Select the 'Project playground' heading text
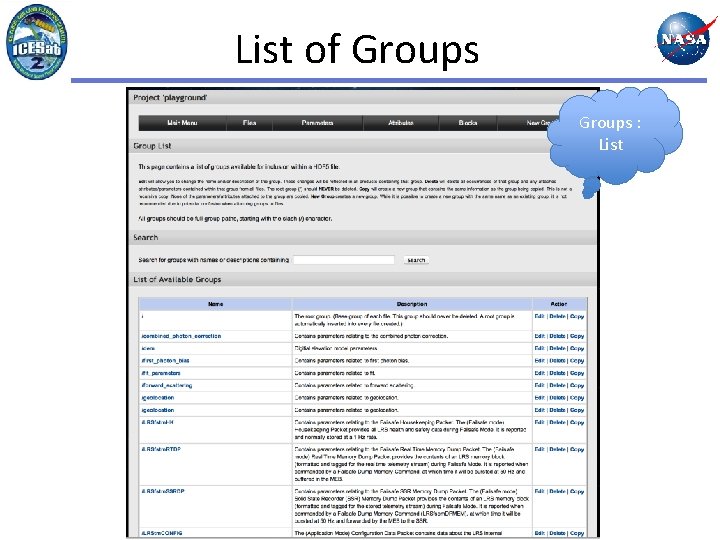This screenshot has width=720, height=540. (170, 98)
